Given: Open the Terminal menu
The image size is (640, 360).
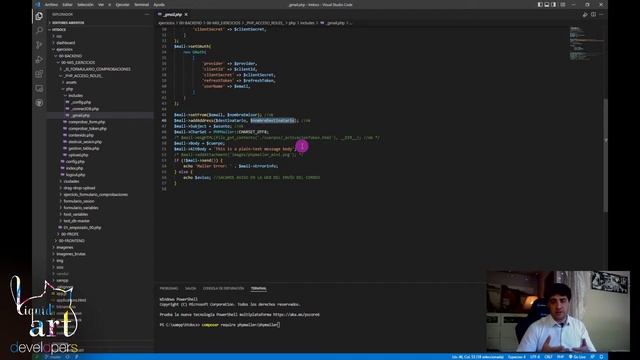Looking at the screenshot, I should pos(142,4).
